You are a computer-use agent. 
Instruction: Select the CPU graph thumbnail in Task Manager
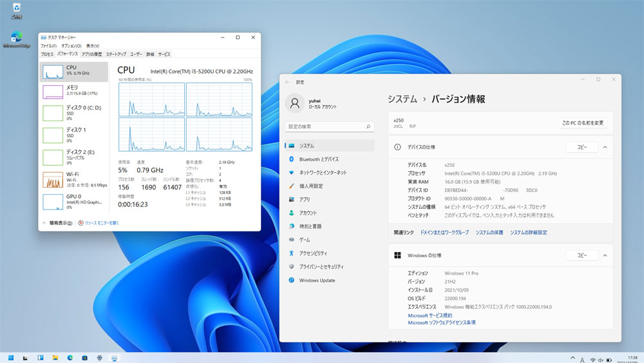pos(53,72)
